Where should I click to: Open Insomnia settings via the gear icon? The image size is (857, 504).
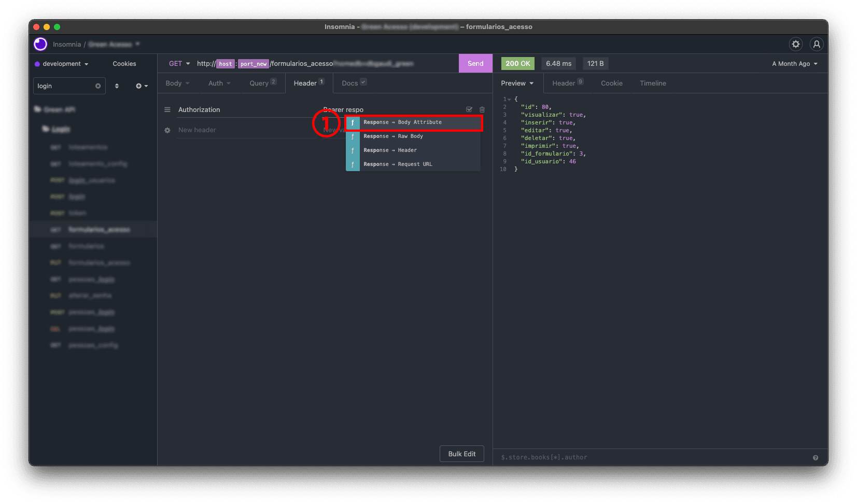point(796,44)
